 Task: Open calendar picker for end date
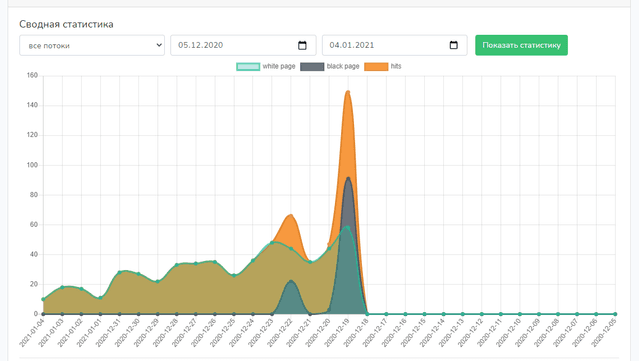pyautogui.click(x=454, y=45)
